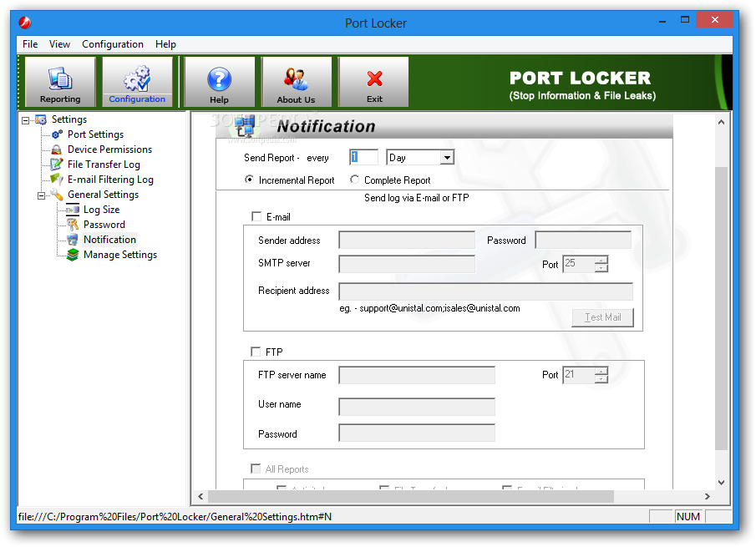Collapse the General Settings tree node
756x547 pixels.
[x=42, y=195]
